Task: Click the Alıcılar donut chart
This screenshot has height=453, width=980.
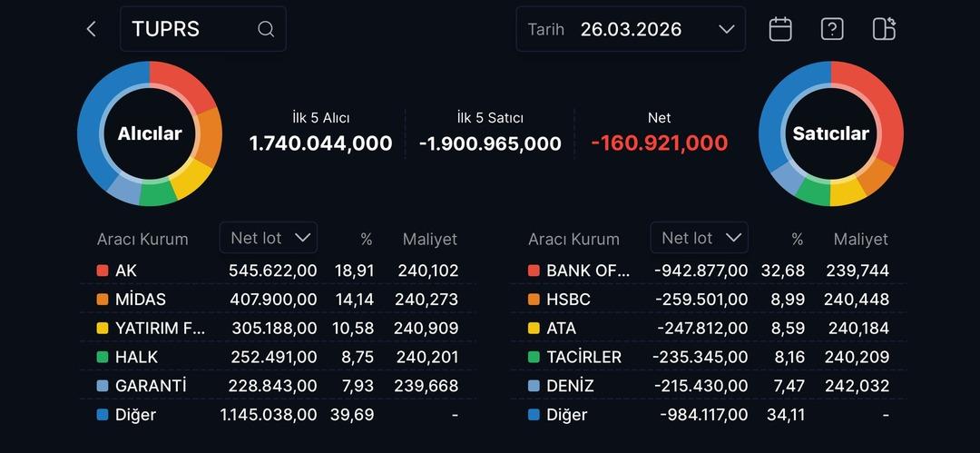Action: pyautogui.click(x=150, y=133)
